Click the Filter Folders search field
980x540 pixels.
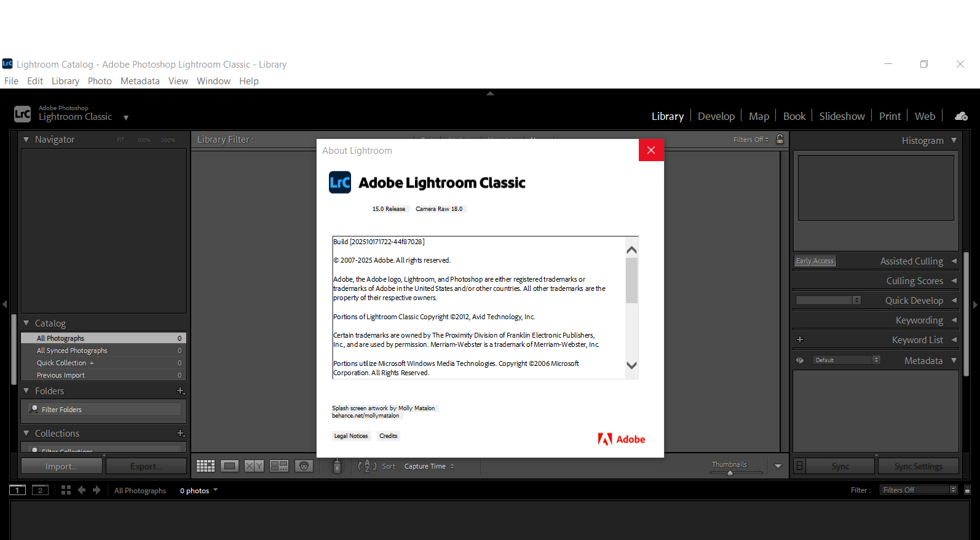[105, 409]
